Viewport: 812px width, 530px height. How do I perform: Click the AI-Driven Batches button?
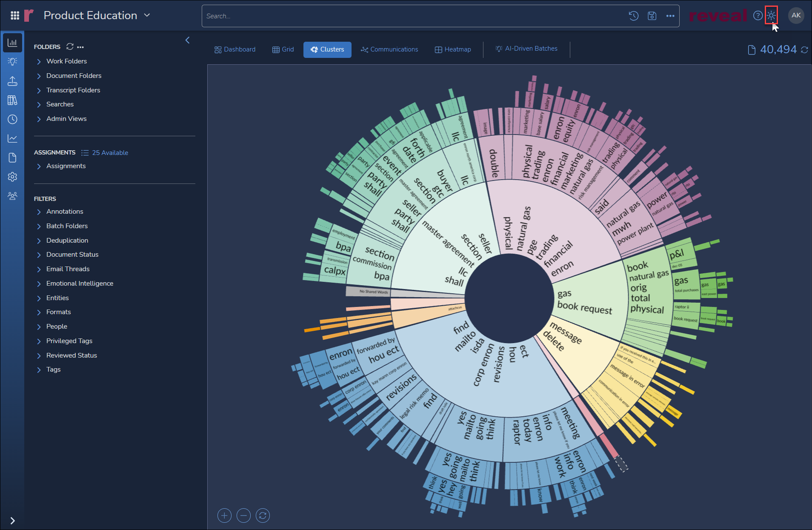point(526,49)
